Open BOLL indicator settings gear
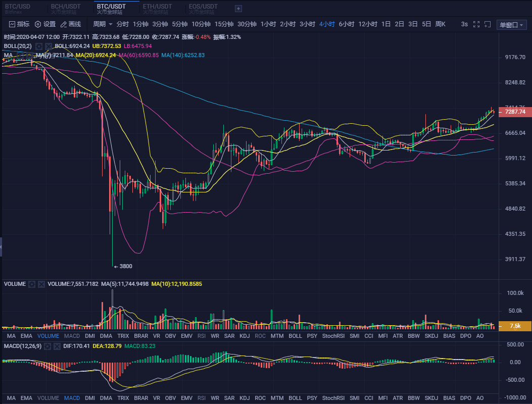 click(39, 46)
